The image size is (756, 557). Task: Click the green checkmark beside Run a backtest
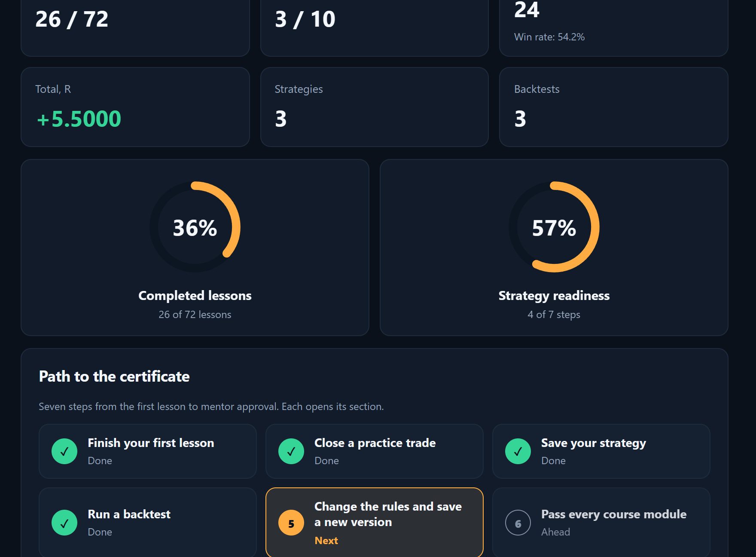point(64,523)
